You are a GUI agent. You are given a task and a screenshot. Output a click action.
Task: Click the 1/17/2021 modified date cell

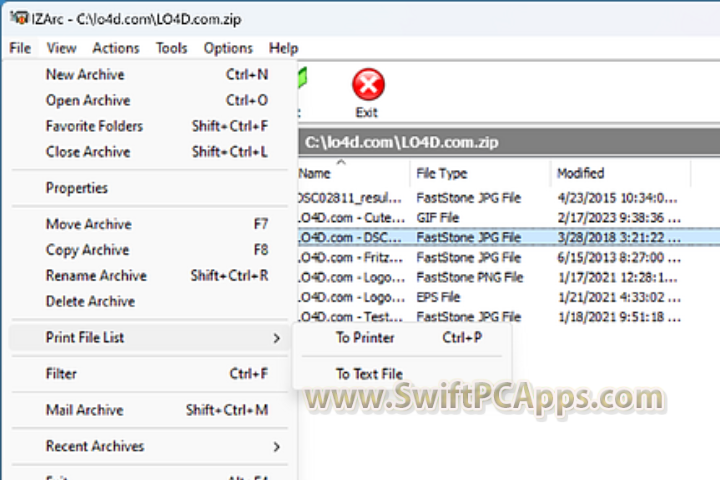coord(618,277)
